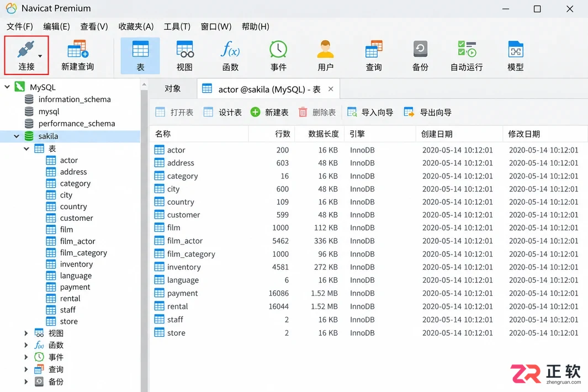Viewport: 588px width, 392px height.
Task: Select the rental row in object list
Action: click(x=368, y=306)
